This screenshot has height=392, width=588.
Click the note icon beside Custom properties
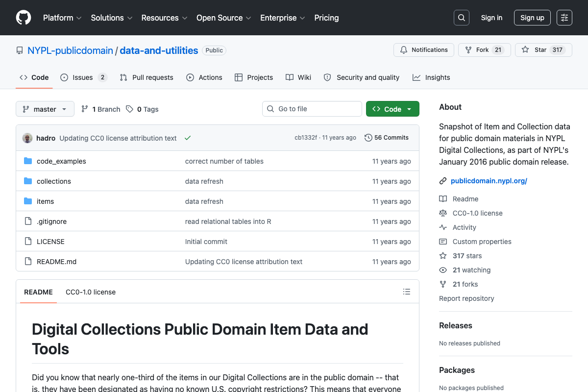click(x=443, y=242)
